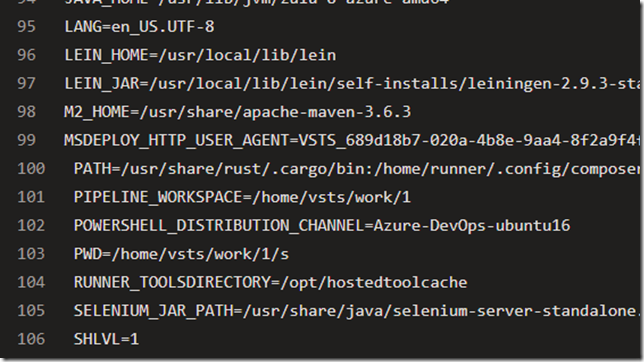The image size is (644, 362).
Task: Click the SELENIUM_JAR_PATH line
Action: 356,310
